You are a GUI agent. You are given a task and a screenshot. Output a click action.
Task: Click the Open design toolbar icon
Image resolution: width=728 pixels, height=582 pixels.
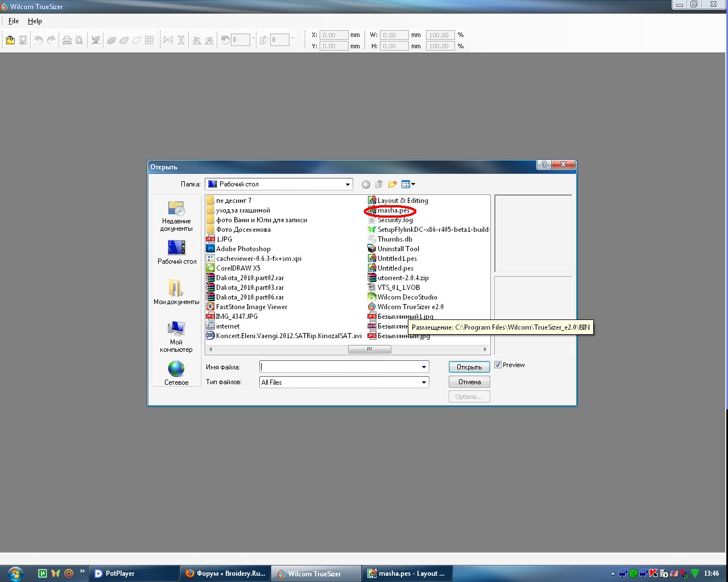click(x=10, y=40)
